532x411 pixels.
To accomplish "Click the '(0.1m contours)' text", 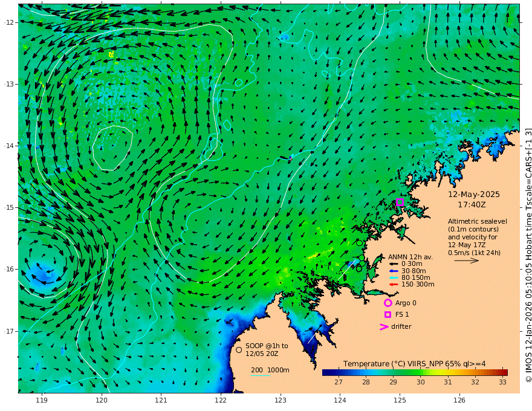I will [473, 229].
